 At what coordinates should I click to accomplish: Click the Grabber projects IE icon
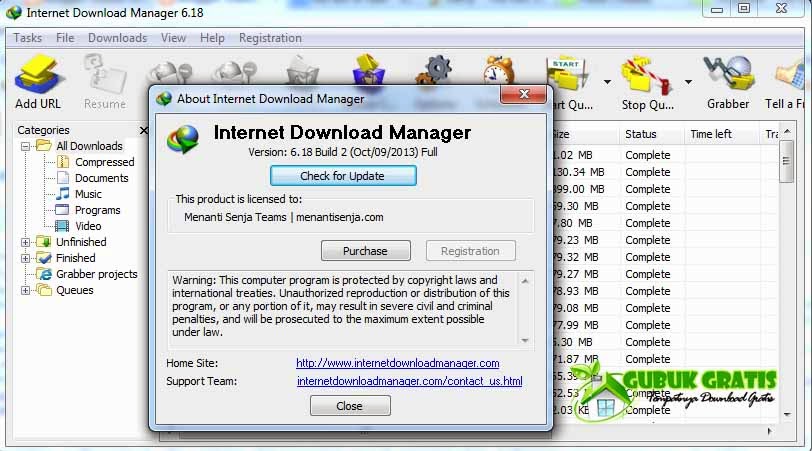(x=45, y=274)
